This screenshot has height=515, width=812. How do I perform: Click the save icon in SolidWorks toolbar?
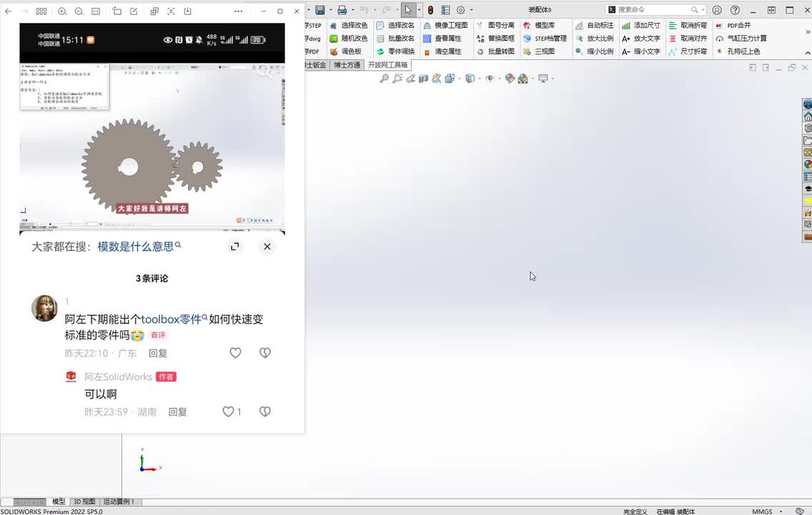320,10
